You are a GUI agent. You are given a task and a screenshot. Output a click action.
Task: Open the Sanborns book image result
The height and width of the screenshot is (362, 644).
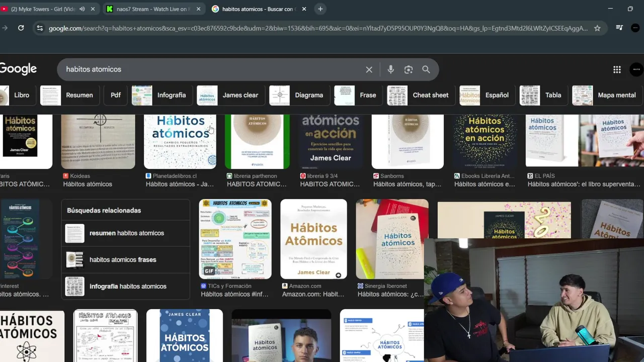tap(408, 141)
